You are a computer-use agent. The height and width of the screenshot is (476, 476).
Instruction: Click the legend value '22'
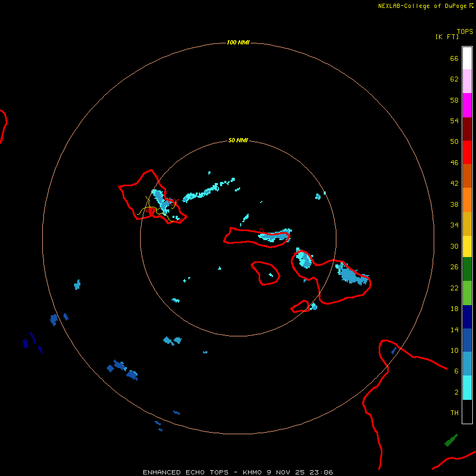454,288
